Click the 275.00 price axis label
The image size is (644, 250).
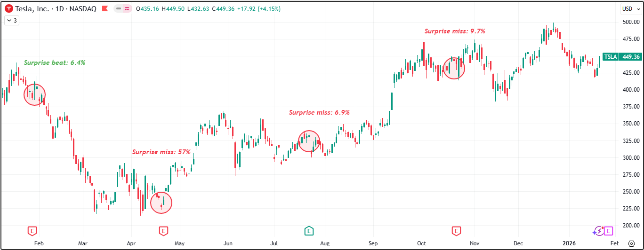coord(631,174)
